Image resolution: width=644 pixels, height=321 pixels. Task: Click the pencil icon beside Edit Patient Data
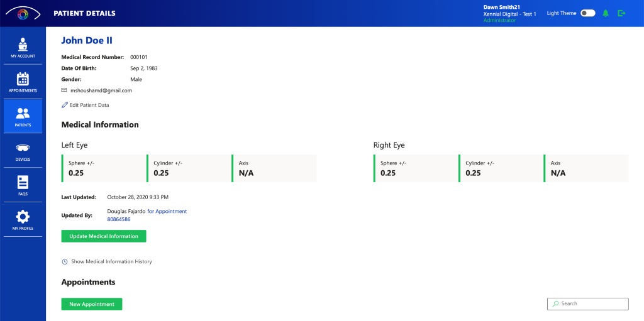(x=65, y=105)
